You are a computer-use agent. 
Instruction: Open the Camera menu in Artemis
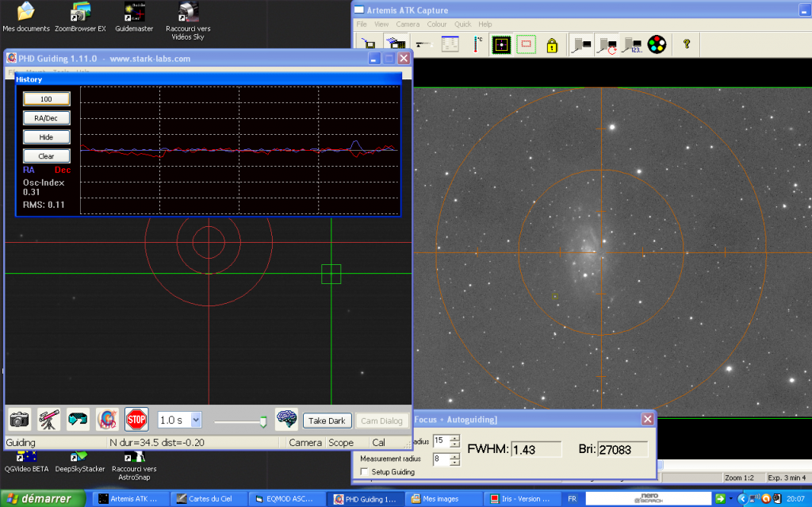(x=408, y=25)
